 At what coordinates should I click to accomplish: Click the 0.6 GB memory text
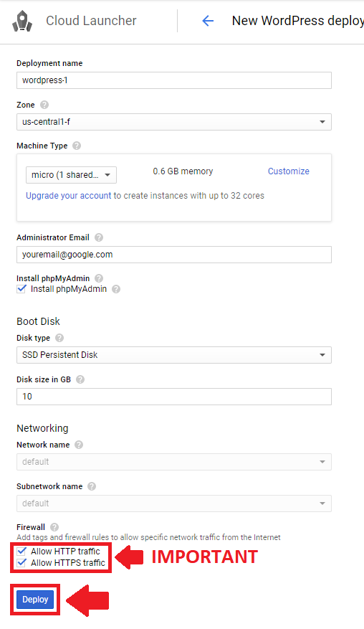click(183, 171)
